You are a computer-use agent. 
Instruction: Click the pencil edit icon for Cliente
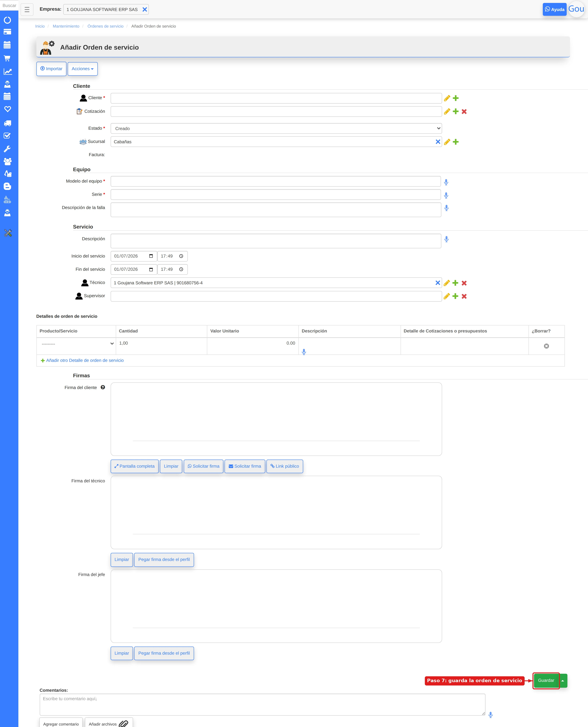(447, 98)
